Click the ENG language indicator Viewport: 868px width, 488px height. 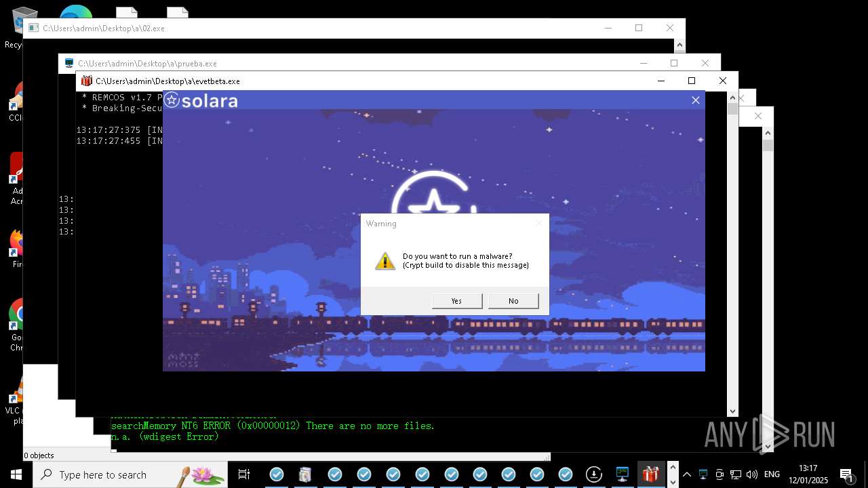coord(772,474)
